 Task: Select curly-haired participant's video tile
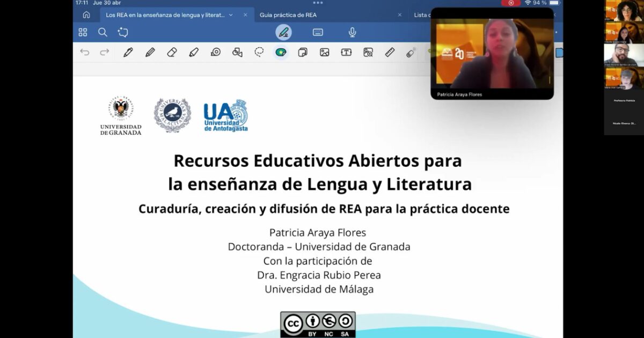coord(624,11)
